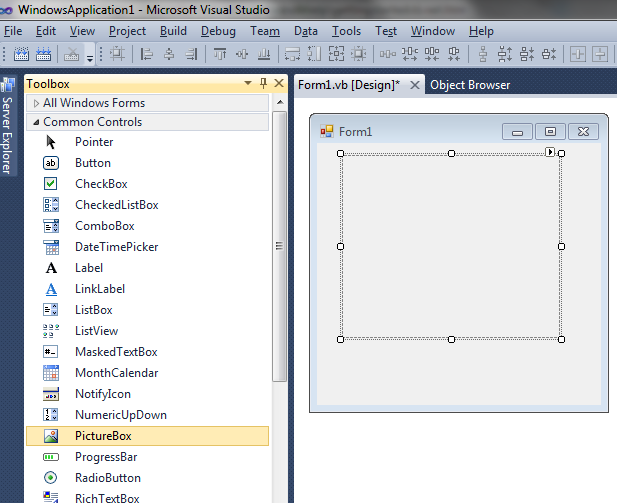Choose the DateTimePicker control
617x503 pixels.
[116, 247]
